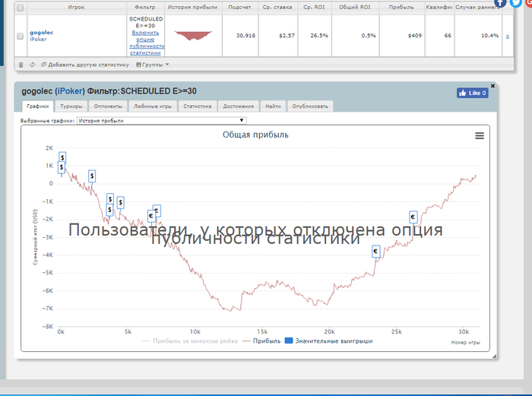Sort by the Фильтр column header
The height and width of the screenshot is (396, 532).
(145, 7)
